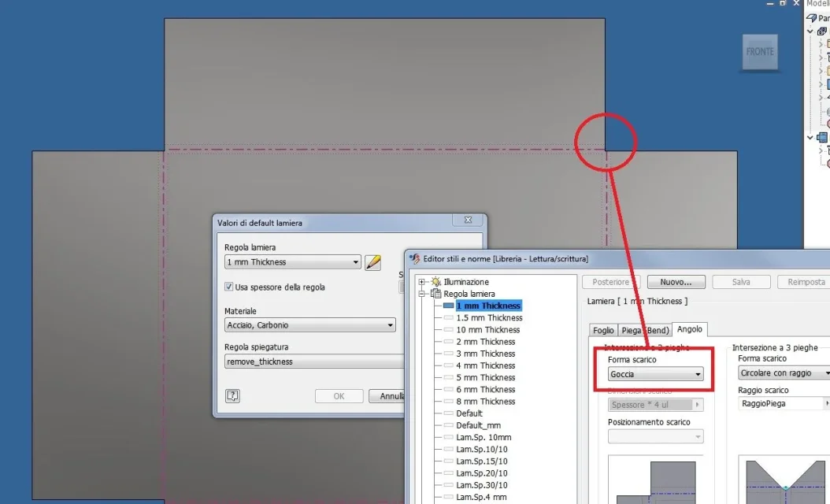This screenshot has width=830, height=504.
Task: Click the Editor stili e norme title icon
Action: pyautogui.click(x=414, y=258)
